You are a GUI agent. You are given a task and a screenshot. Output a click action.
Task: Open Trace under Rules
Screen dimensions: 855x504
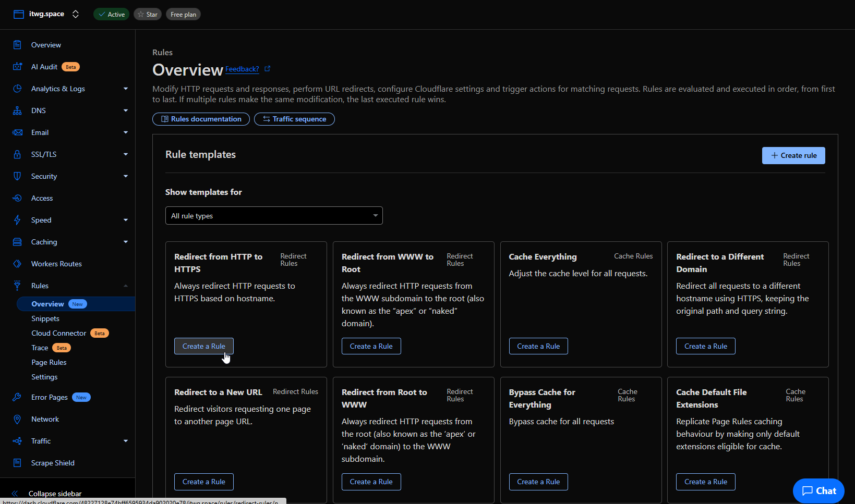[x=40, y=348]
